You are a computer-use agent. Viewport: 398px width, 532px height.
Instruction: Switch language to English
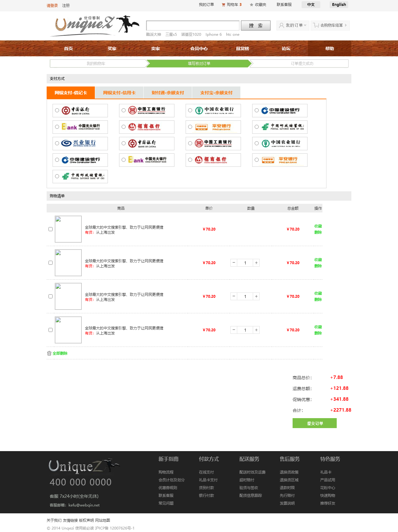[339, 5]
